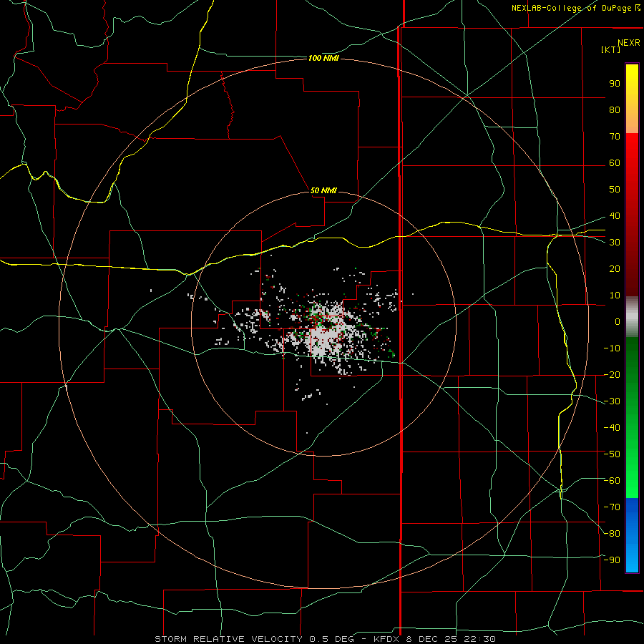Click the green inbound segment of the color bar
This screenshot has width=644, height=644.
pos(632,417)
